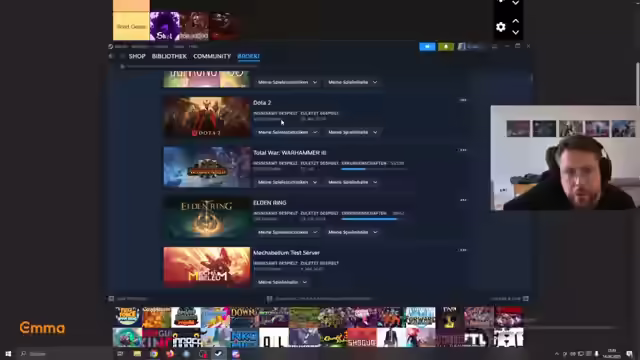This screenshot has width=640, height=360.
Task: Click the blue announcements button in Steam header
Action: click(x=427, y=47)
